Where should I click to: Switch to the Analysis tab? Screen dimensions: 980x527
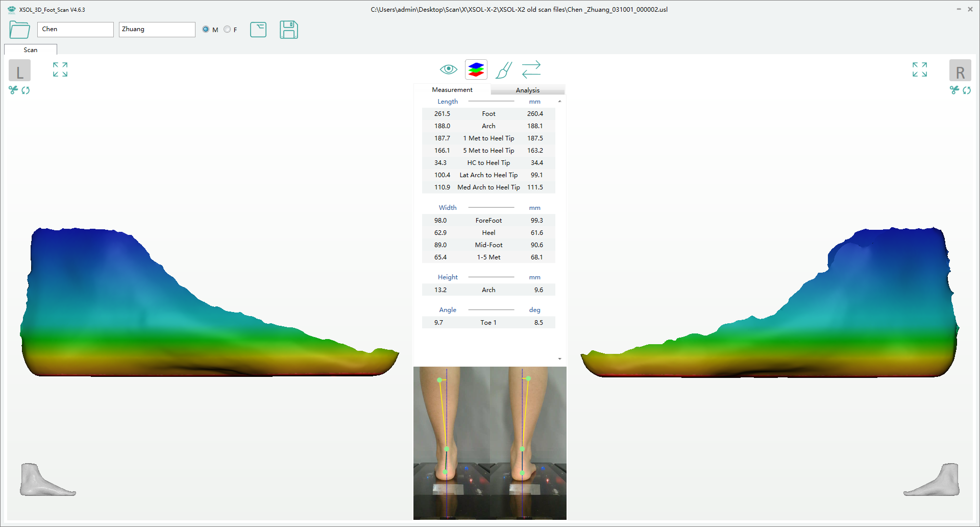527,90
